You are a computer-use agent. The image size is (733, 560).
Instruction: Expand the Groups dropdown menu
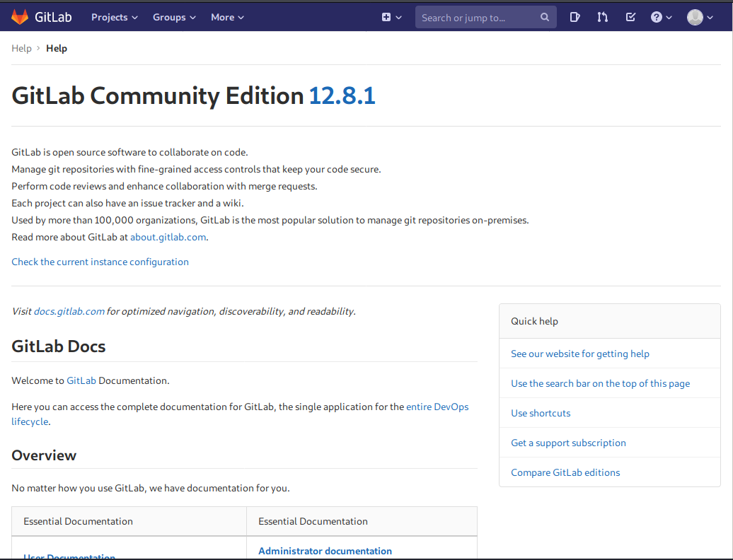click(x=174, y=17)
